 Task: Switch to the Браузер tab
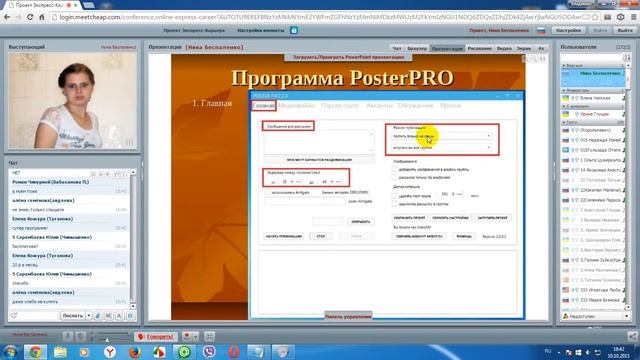point(417,48)
